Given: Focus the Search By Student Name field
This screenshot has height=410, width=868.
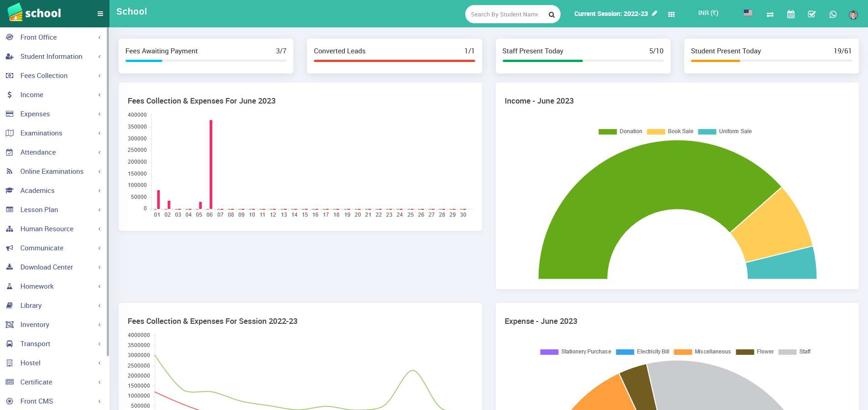Looking at the screenshot, I should tap(504, 15).
